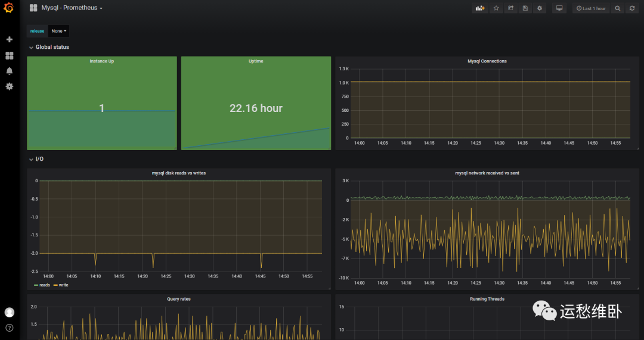Open mysql disk reads vs writes title menu

point(179,173)
